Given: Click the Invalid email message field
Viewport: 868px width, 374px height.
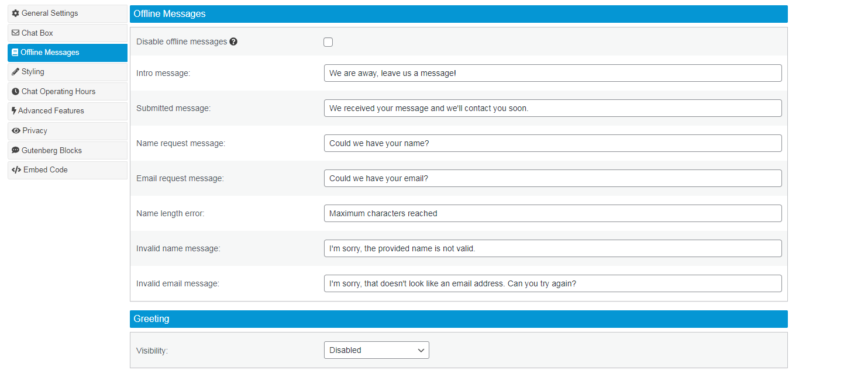Looking at the screenshot, I should click(x=552, y=283).
